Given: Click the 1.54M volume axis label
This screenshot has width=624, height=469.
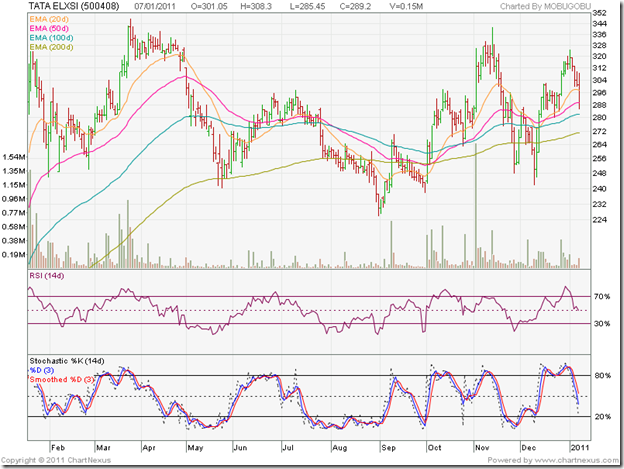Looking at the screenshot, I should click(x=14, y=157).
